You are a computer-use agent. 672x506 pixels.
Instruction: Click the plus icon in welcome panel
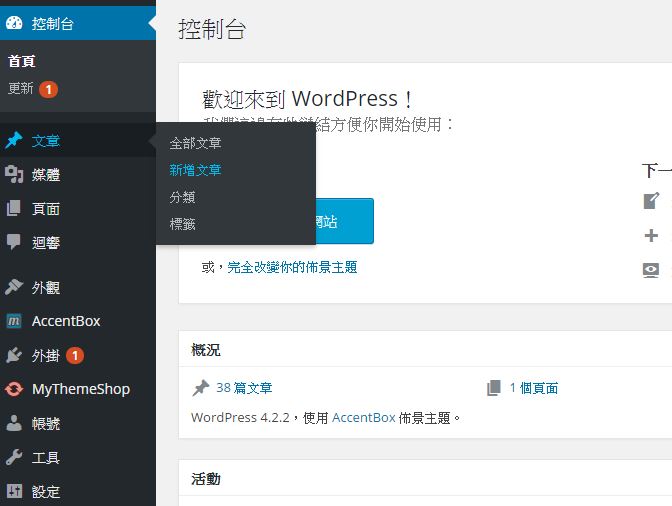651,235
